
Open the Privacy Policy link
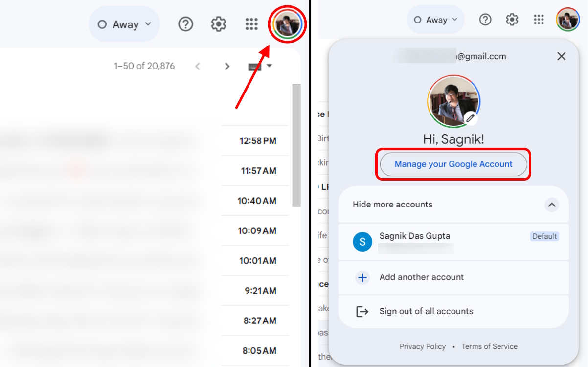(x=423, y=346)
